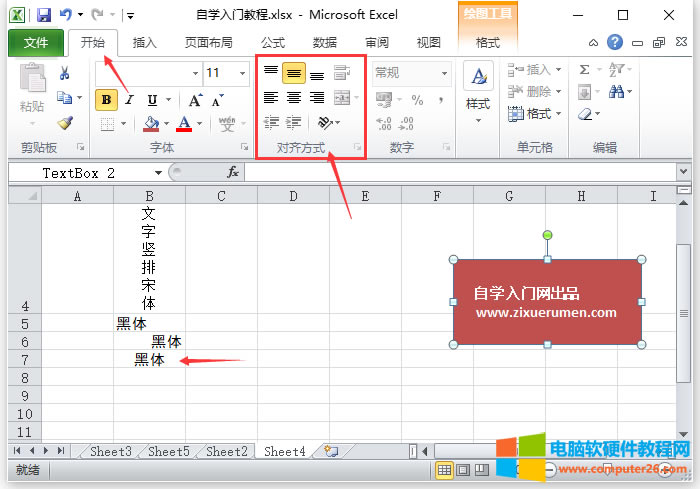The width and height of the screenshot is (700, 489).
Task: Switch to the 插入 Insert tab
Action: [145, 43]
